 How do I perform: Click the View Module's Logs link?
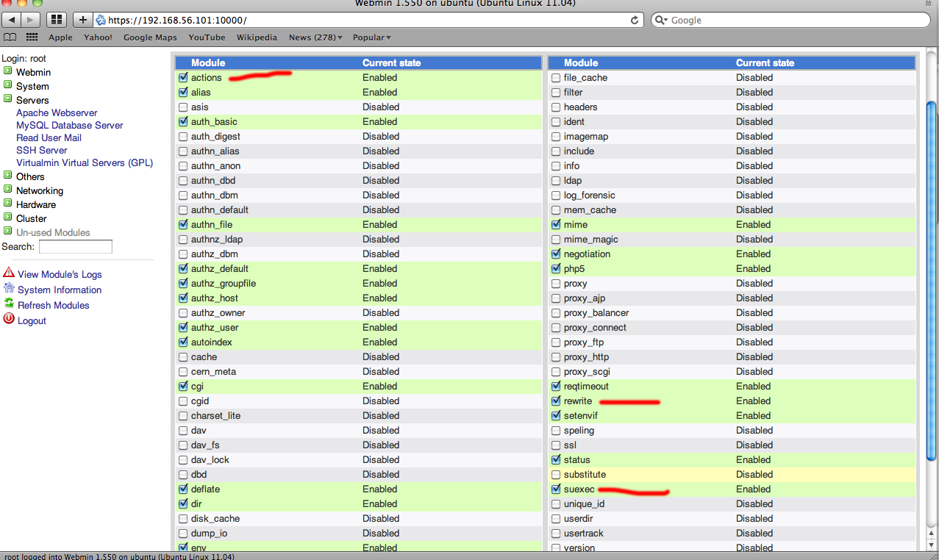60,274
